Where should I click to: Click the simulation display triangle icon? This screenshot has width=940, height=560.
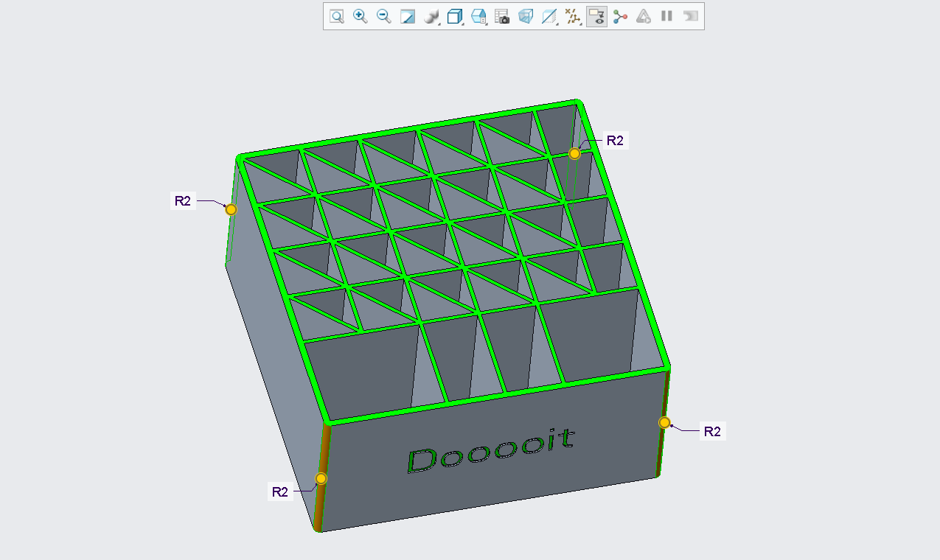point(644,16)
